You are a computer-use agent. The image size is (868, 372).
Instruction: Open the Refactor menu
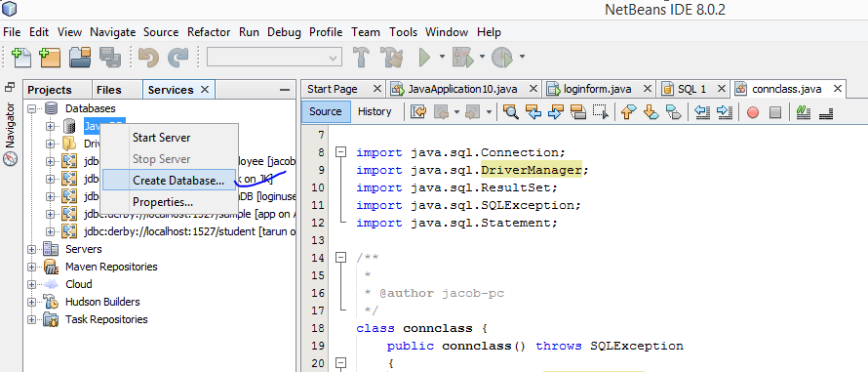(209, 32)
